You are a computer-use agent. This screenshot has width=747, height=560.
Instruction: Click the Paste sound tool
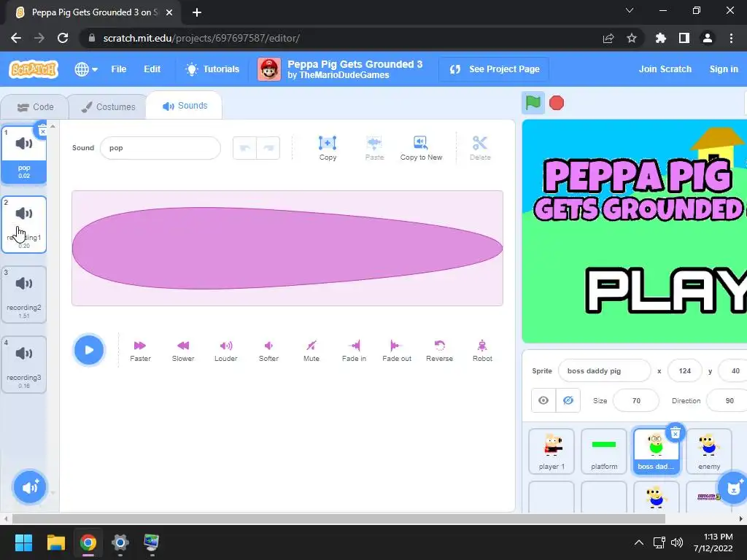tap(374, 148)
